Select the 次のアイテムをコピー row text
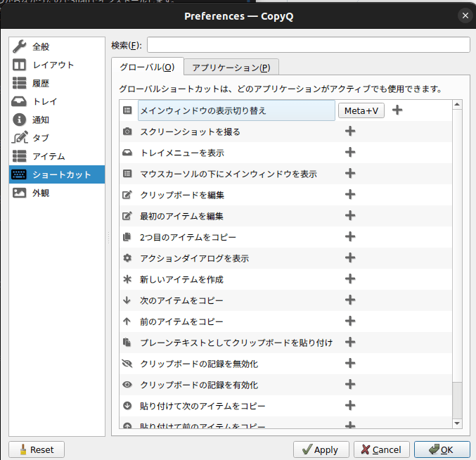Image resolution: width=476 pixels, height=460 pixels. tap(181, 300)
